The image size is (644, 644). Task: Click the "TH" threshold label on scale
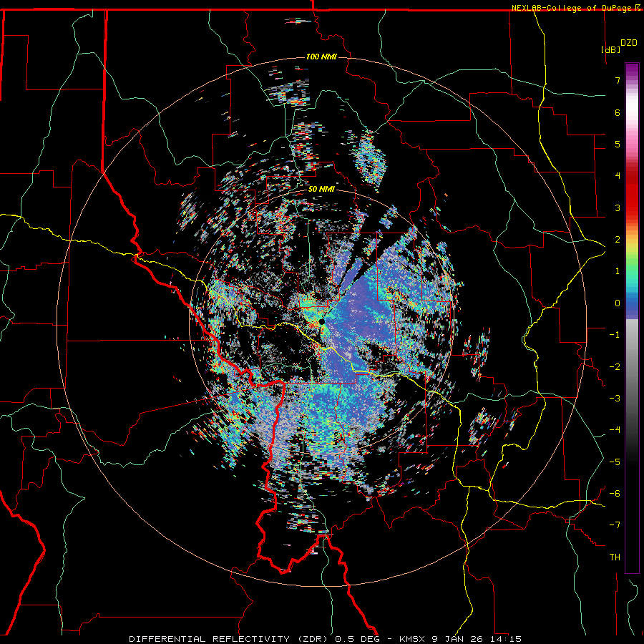(615, 557)
